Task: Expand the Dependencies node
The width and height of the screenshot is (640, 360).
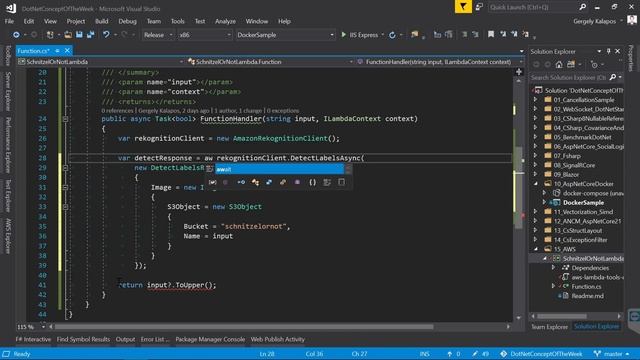Action: click(554, 268)
